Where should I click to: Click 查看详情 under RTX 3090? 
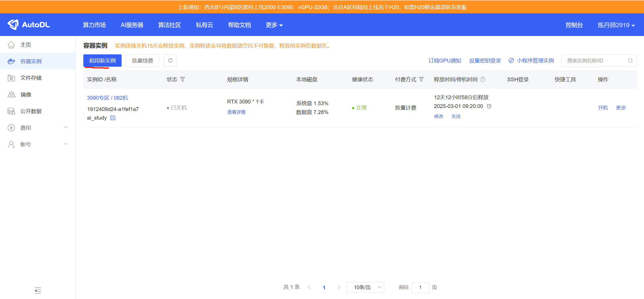(236, 112)
